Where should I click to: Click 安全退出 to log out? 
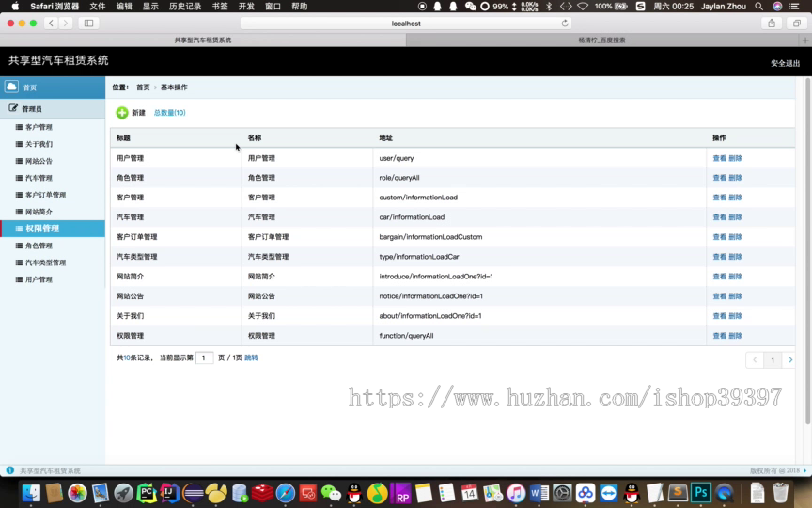[x=785, y=63]
